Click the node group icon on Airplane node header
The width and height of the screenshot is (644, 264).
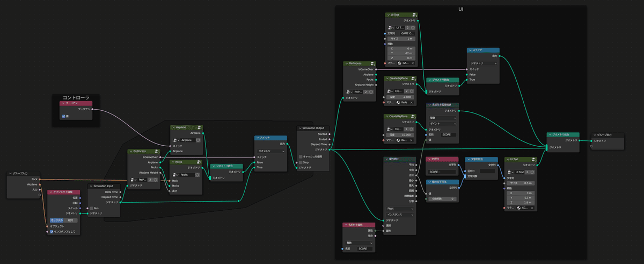pos(200,127)
